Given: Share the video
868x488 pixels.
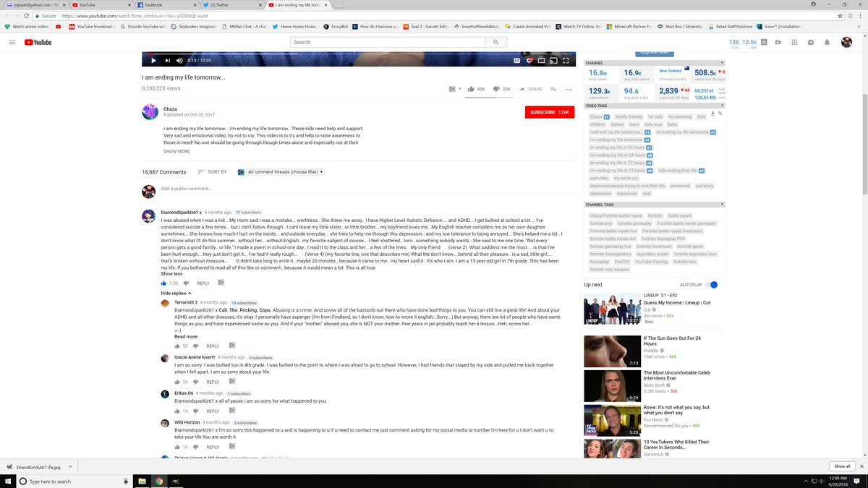Looking at the screenshot, I should [530, 89].
